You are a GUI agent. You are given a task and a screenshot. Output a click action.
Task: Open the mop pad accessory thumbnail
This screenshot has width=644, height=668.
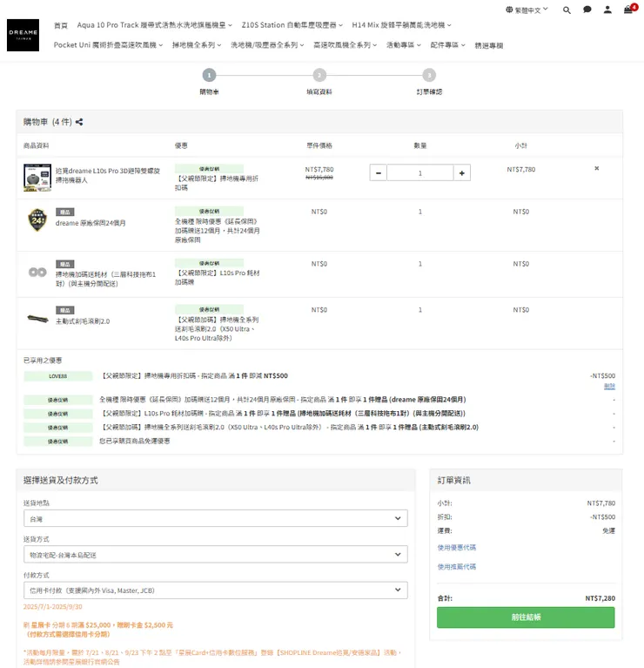tap(37, 272)
